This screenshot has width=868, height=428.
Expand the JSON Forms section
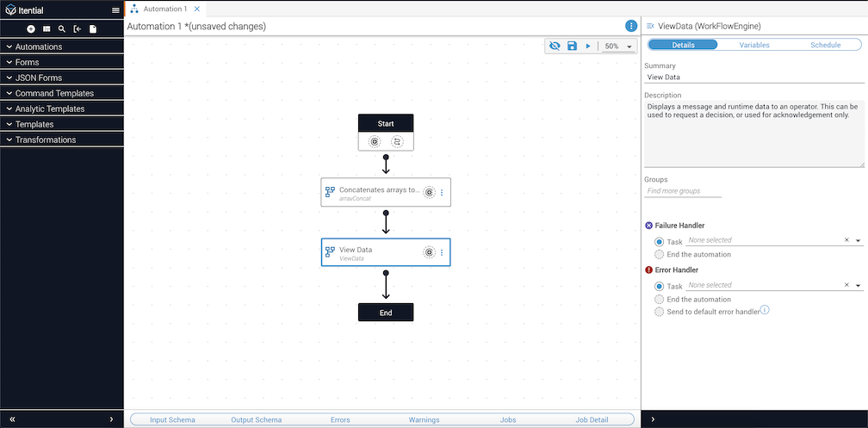[x=62, y=78]
